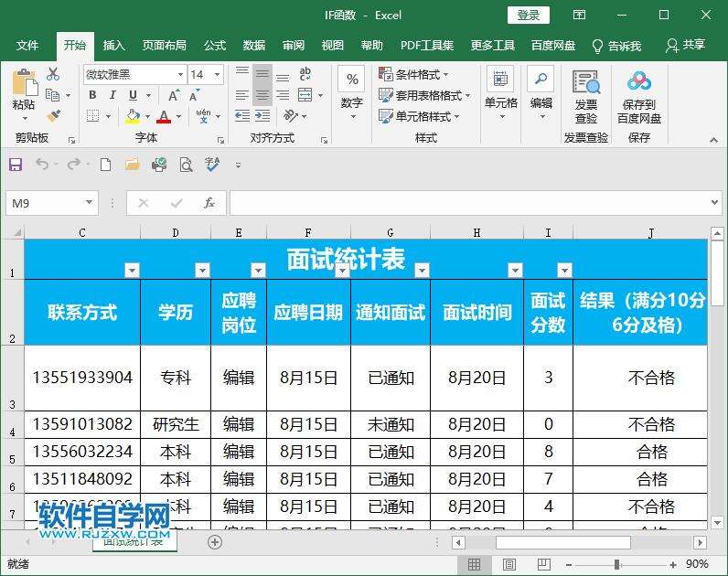Open the Number format percent button
The height and width of the screenshot is (576, 728).
[x=352, y=80]
